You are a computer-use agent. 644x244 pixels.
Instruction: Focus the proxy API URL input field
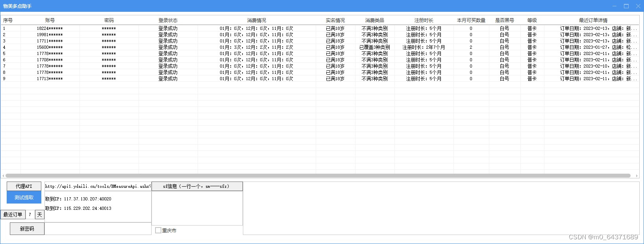coord(98,186)
